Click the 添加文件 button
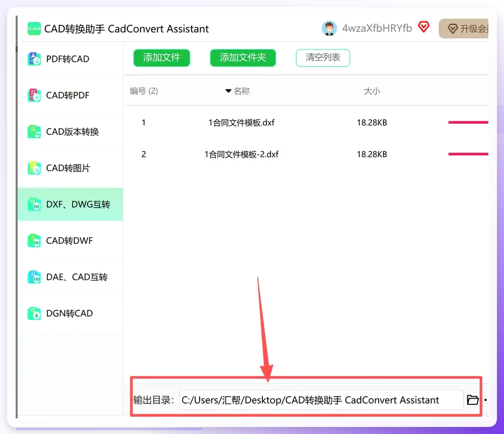 click(x=162, y=58)
